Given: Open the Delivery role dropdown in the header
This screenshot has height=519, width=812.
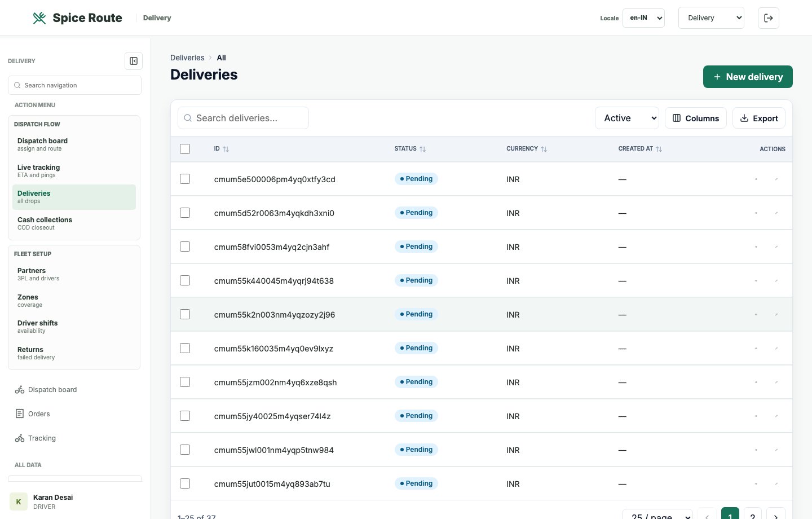Looking at the screenshot, I should (711, 18).
